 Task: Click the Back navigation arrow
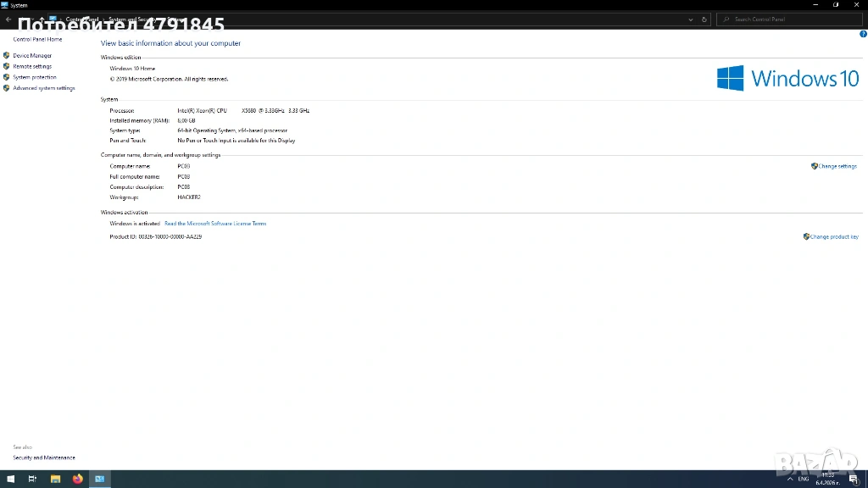click(8, 19)
